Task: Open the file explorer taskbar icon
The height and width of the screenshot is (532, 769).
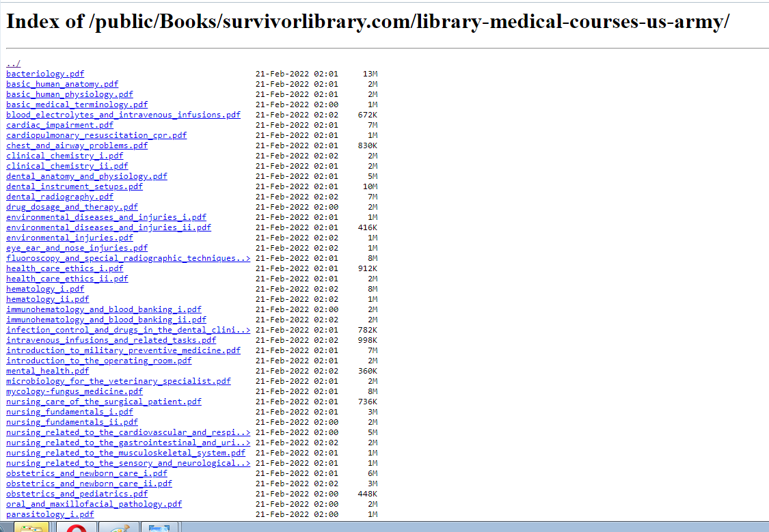Action: click(x=31, y=528)
